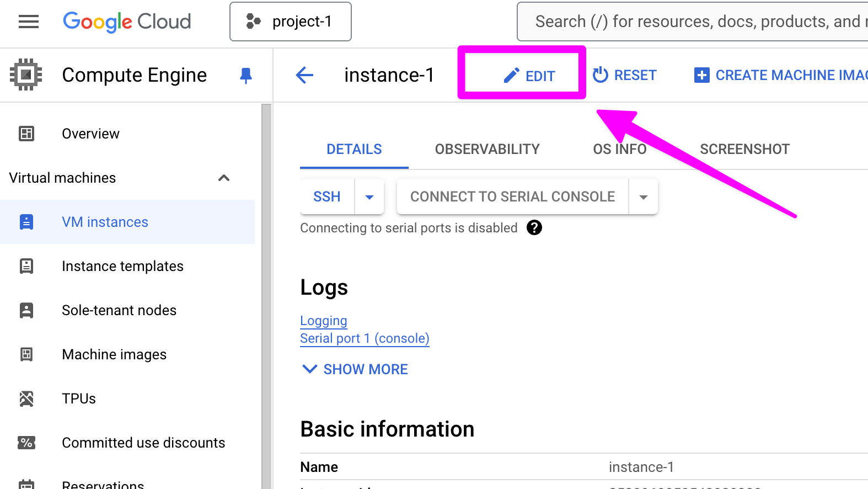Open Instance templates in the sidebar
868x489 pixels.
(x=127, y=266)
